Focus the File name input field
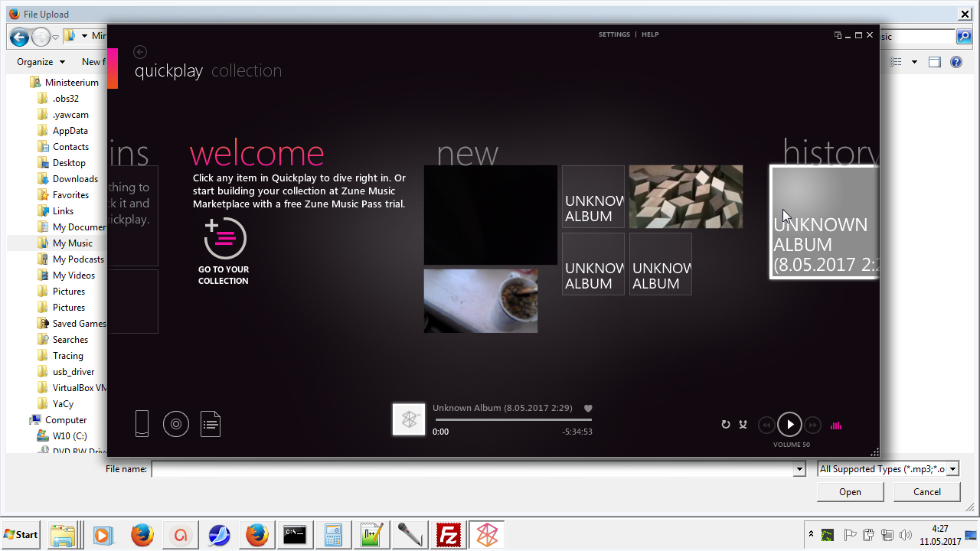This screenshot has width=980, height=551. click(x=473, y=469)
